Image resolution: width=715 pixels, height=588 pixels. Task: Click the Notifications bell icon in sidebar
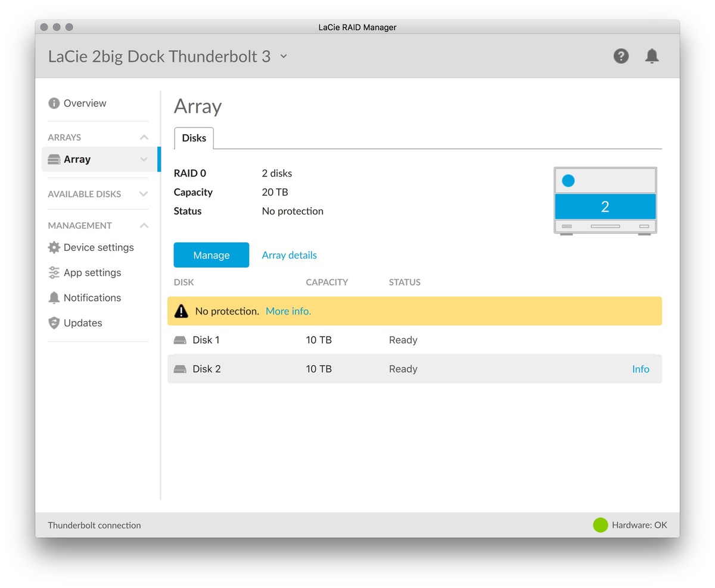point(54,298)
